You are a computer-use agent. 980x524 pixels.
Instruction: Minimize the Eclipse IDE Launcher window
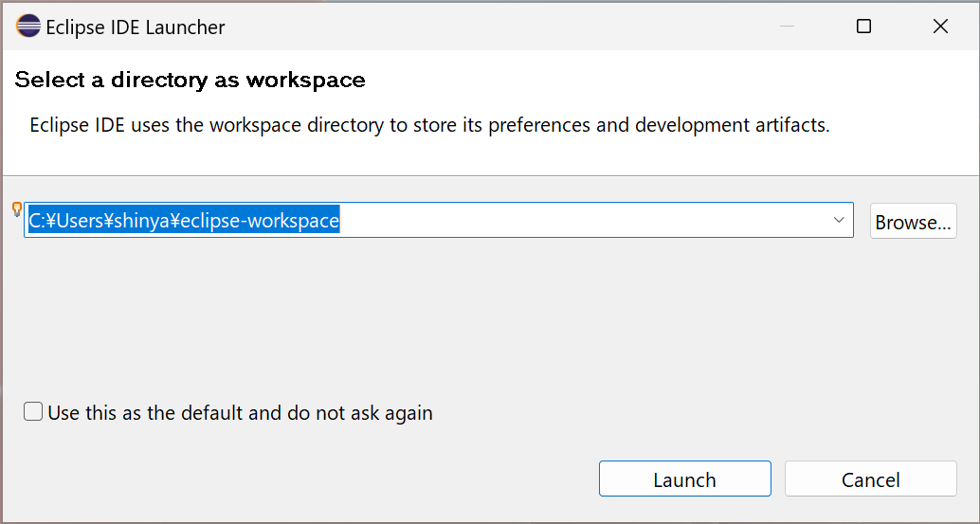[787, 27]
